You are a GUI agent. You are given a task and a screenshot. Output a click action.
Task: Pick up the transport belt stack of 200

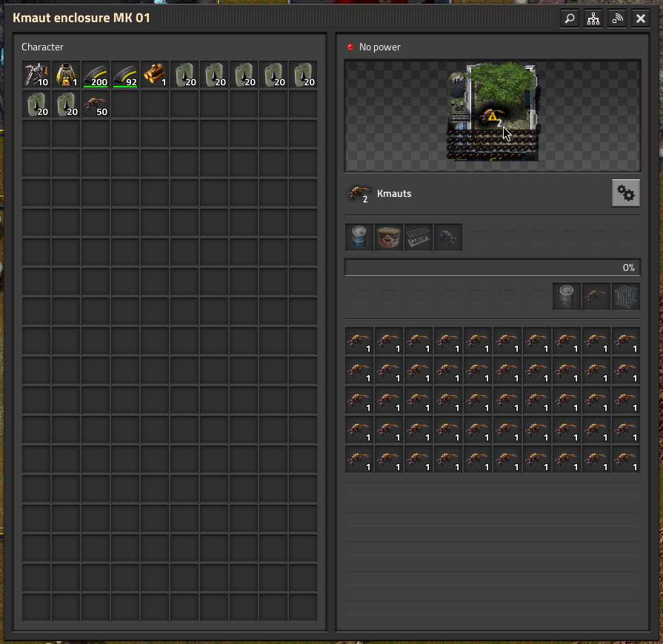[96, 74]
